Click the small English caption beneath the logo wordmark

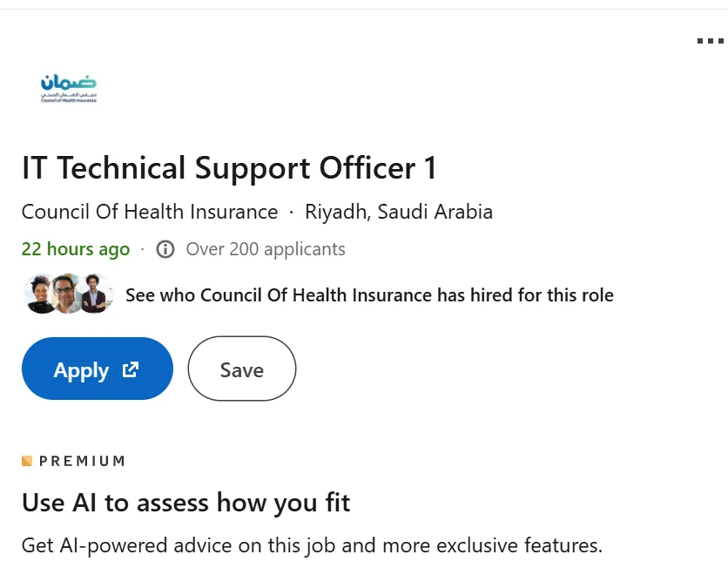[68, 100]
